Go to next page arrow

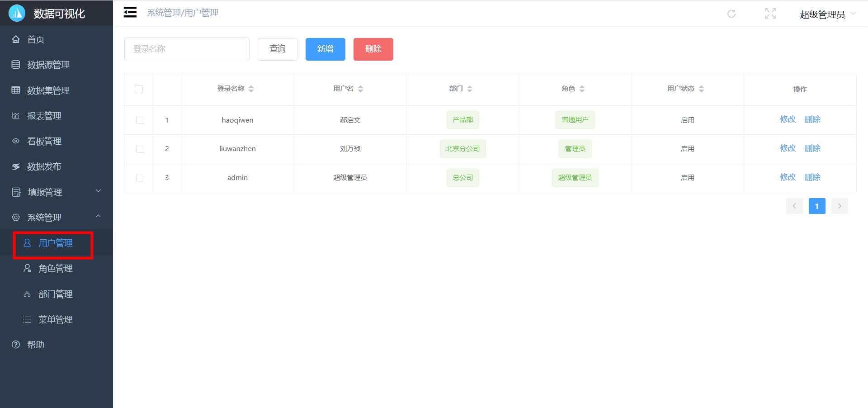[x=840, y=206]
